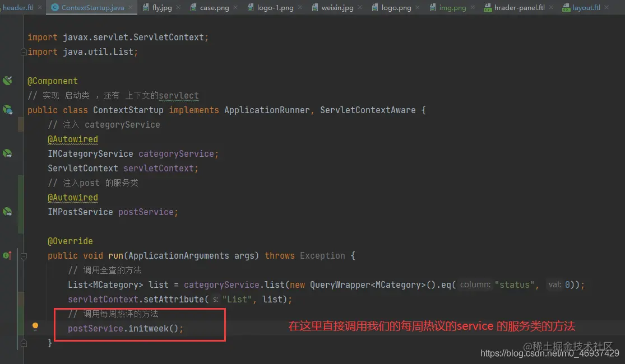Click the ApplicationRunner interface name
The width and height of the screenshot is (625, 364).
[x=267, y=110]
